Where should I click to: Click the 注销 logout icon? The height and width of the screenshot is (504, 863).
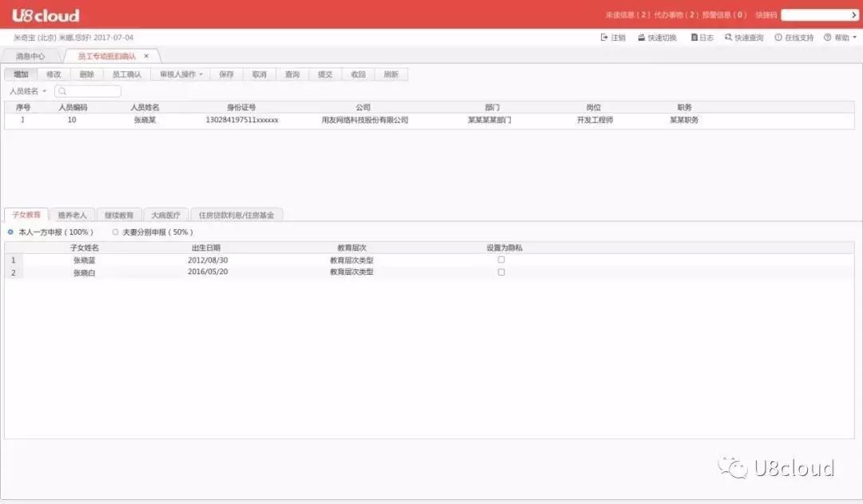pos(604,38)
